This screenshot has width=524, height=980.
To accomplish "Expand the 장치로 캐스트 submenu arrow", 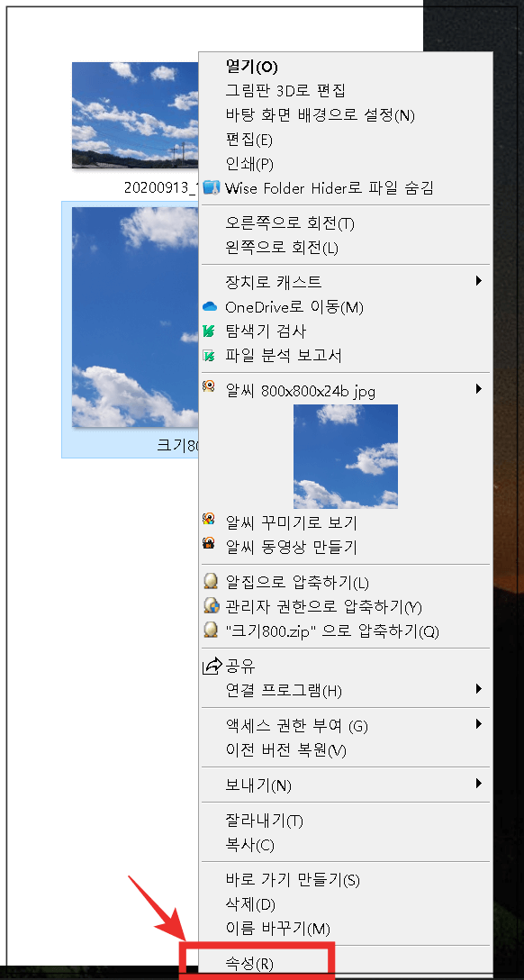I will coord(479,281).
